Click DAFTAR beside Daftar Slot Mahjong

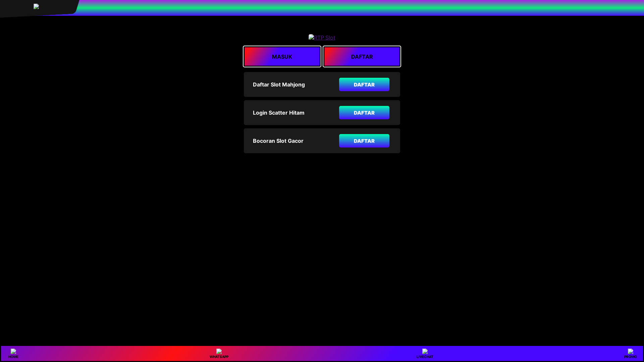pyautogui.click(x=364, y=84)
